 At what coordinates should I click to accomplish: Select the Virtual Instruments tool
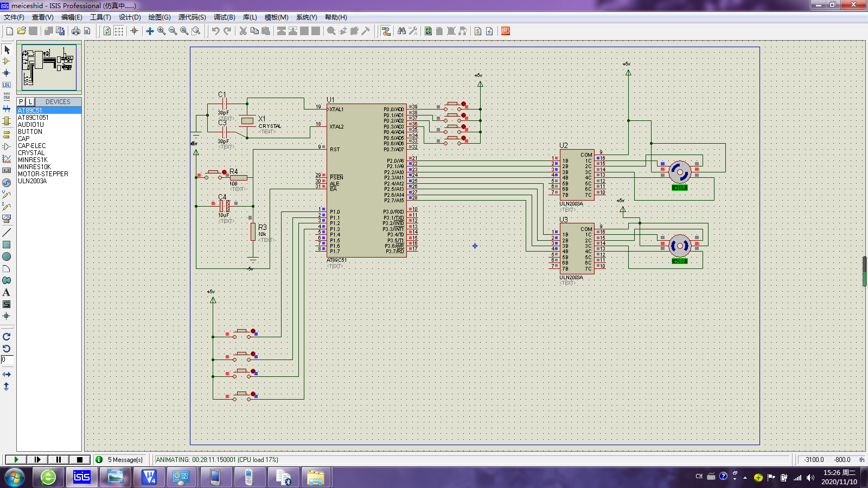[7, 219]
